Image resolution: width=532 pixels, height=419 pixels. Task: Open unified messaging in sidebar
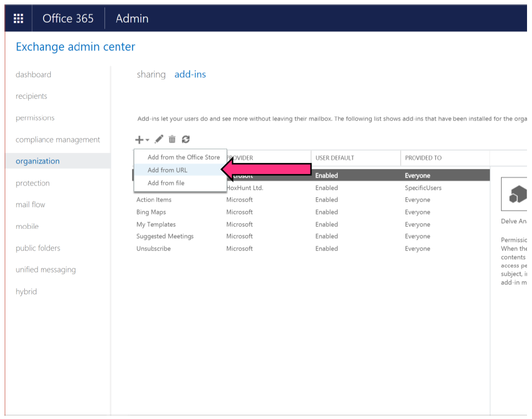click(x=46, y=270)
